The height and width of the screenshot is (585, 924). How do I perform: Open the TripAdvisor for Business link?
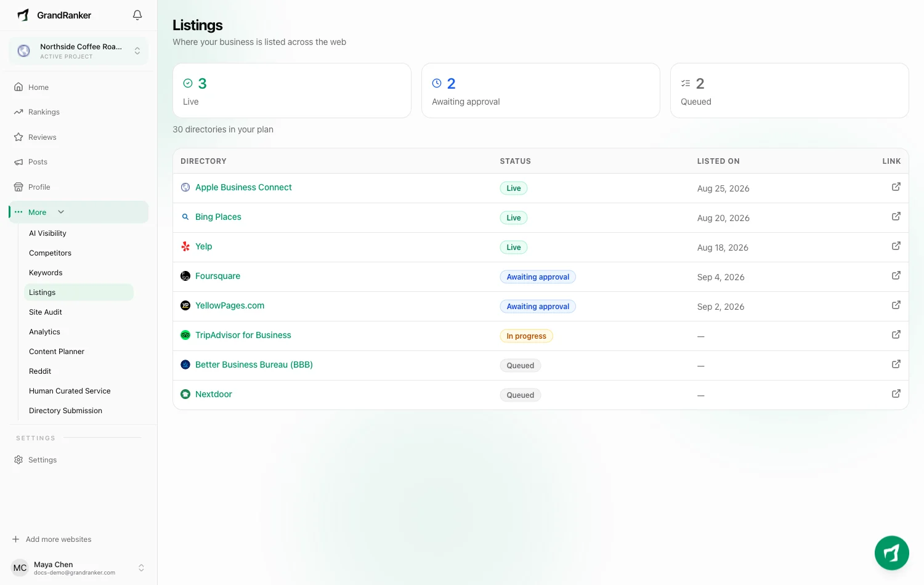243,335
